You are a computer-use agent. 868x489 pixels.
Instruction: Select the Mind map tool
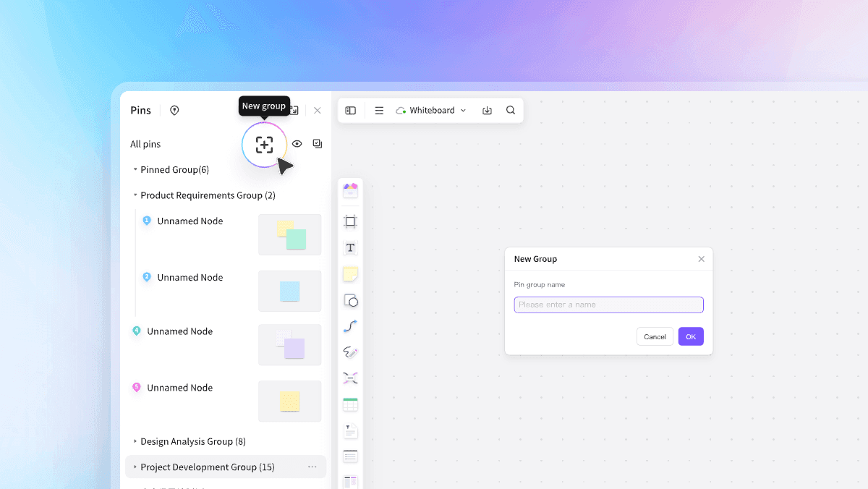pos(350,378)
